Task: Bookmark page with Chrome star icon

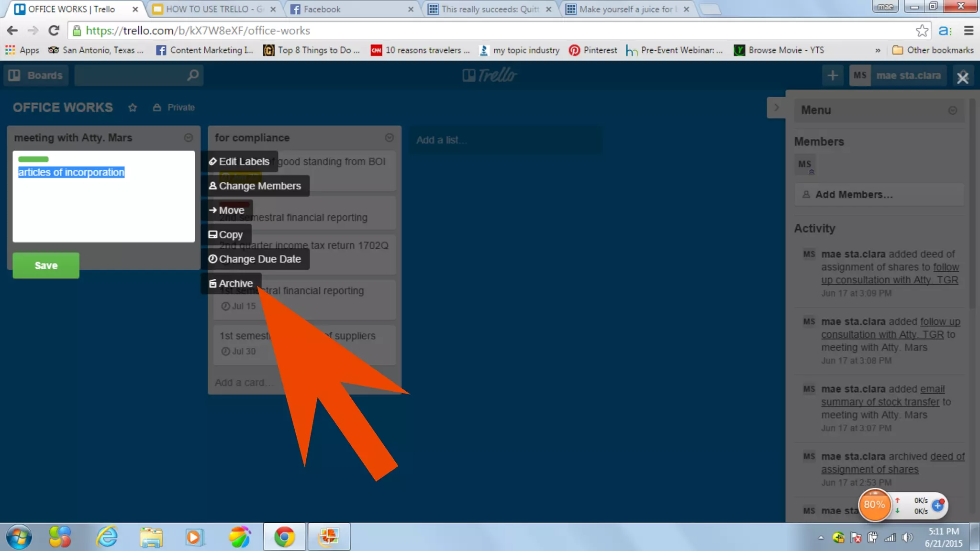Action: pos(922,31)
